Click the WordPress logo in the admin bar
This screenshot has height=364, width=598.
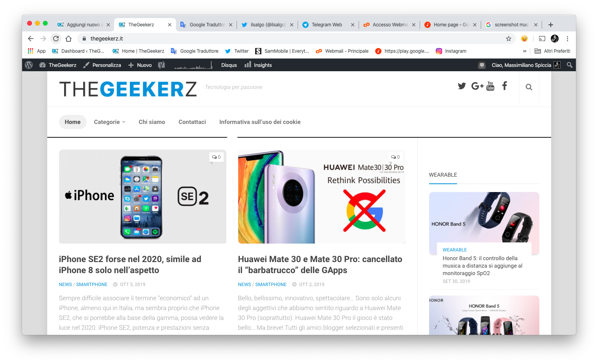[x=29, y=65]
